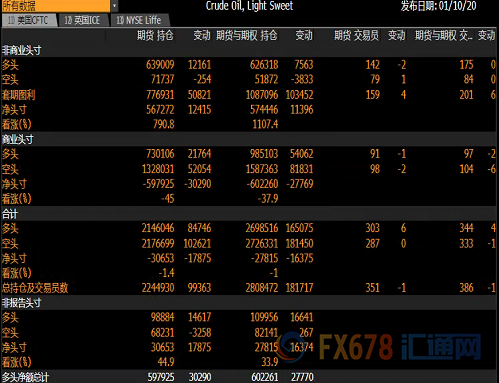Click the 套期图利 row label
Image resolution: width=499 pixels, height=383 pixels.
point(18,95)
